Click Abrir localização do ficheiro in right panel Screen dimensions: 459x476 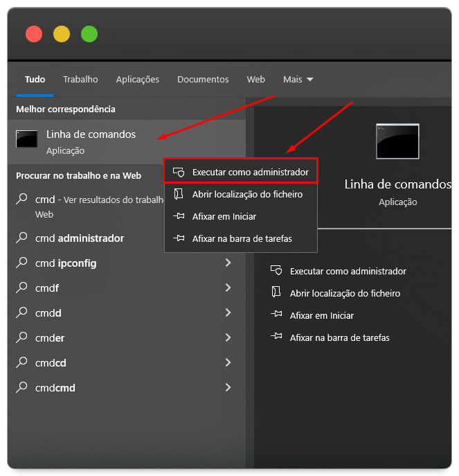point(345,293)
